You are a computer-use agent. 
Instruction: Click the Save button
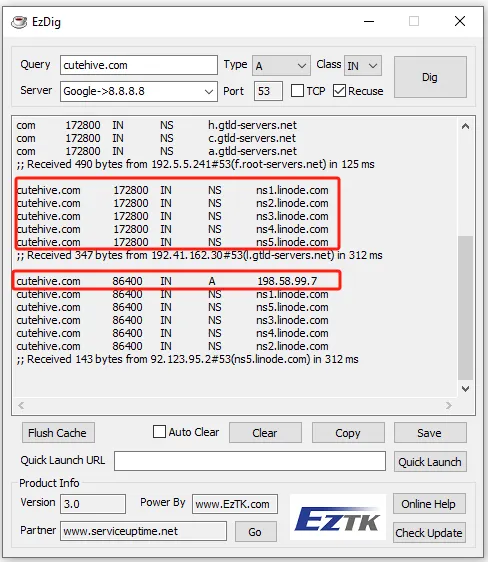[x=430, y=433]
